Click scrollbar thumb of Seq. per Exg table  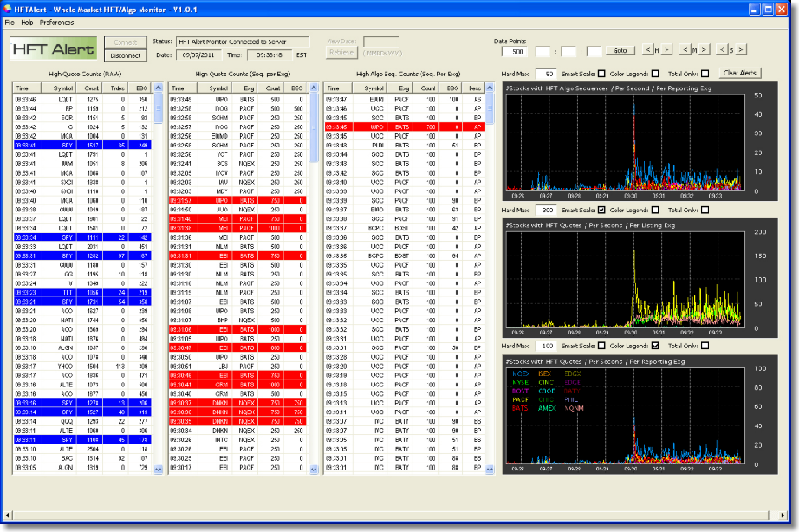coord(314,127)
